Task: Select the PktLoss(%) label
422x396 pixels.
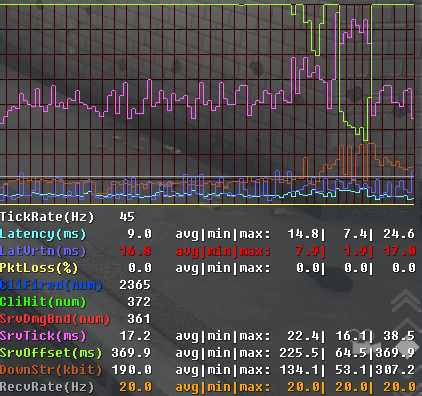Action: (x=39, y=268)
